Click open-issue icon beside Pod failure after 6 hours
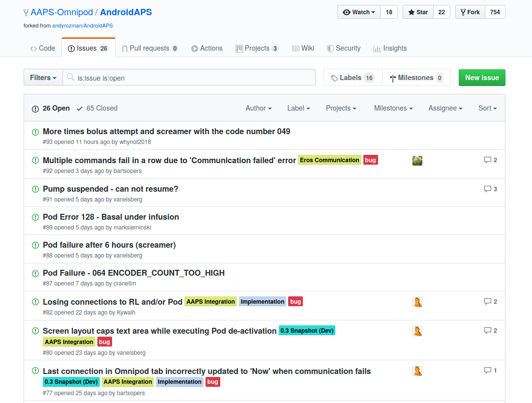 (35, 245)
